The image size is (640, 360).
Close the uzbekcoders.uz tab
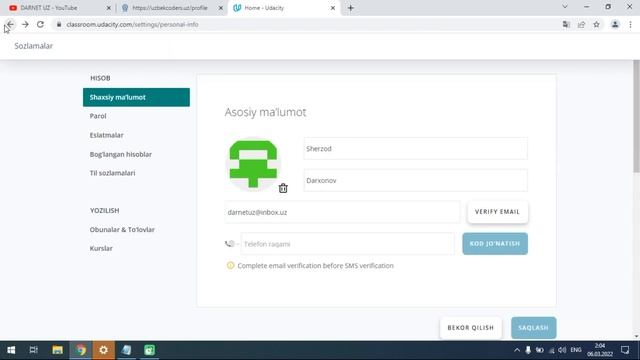pyautogui.click(x=221, y=8)
